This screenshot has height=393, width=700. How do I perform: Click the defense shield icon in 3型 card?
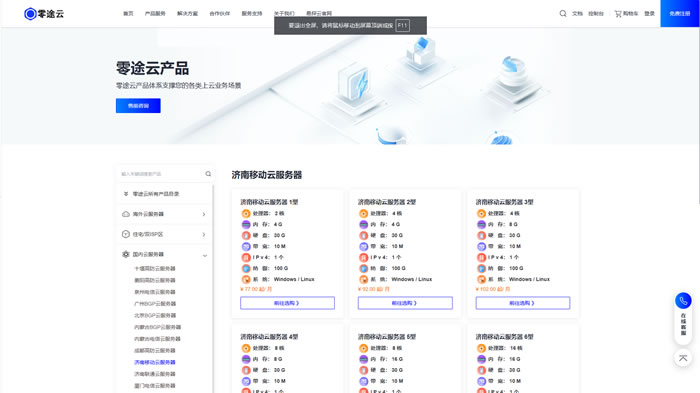tap(481, 268)
